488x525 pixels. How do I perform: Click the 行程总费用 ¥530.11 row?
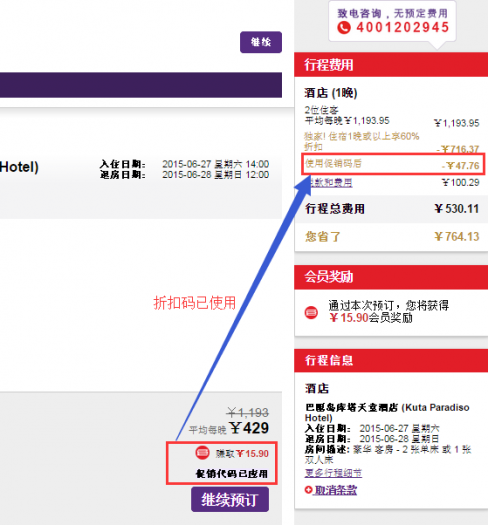[391, 209]
